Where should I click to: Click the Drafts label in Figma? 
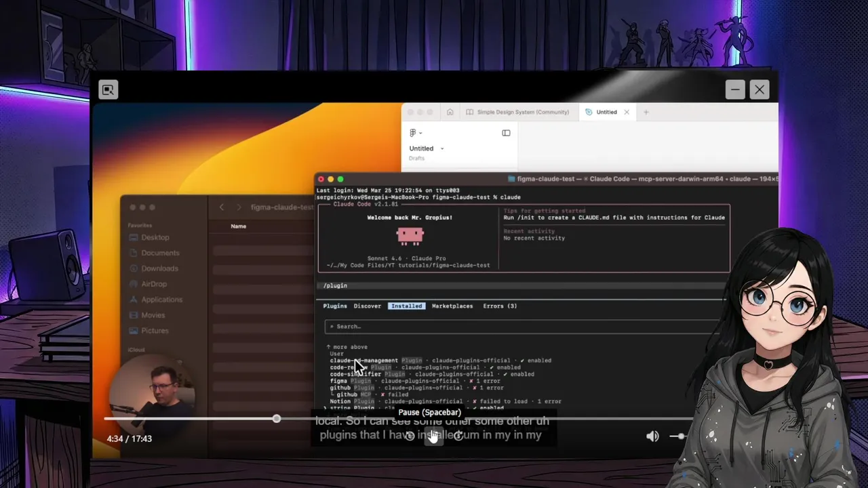point(416,159)
